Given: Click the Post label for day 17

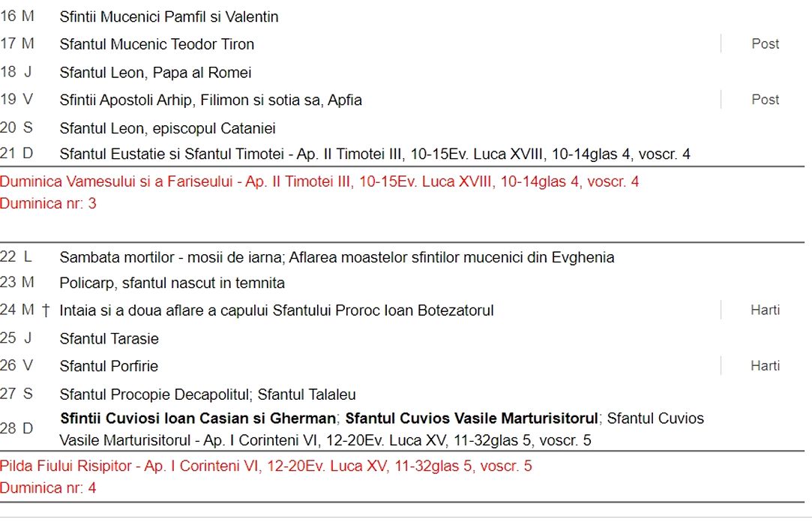Looking at the screenshot, I should click(765, 44).
